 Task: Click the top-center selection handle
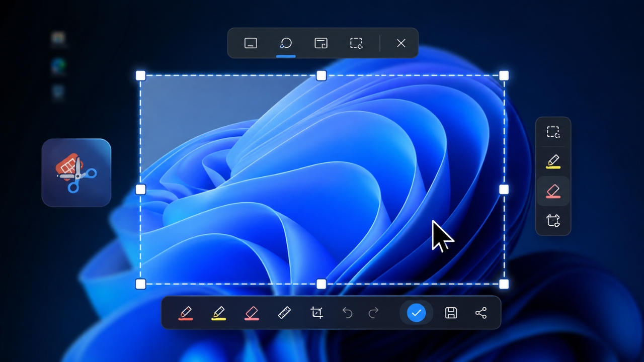click(321, 75)
